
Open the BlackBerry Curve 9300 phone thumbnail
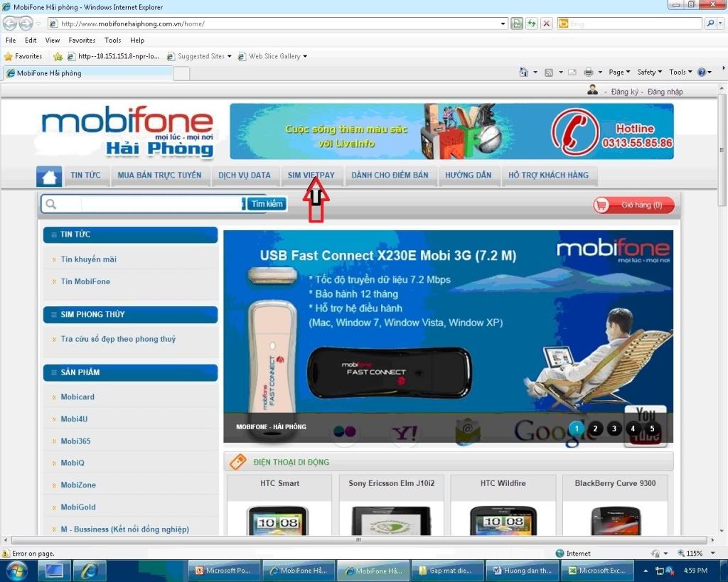click(x=615, y=520)
